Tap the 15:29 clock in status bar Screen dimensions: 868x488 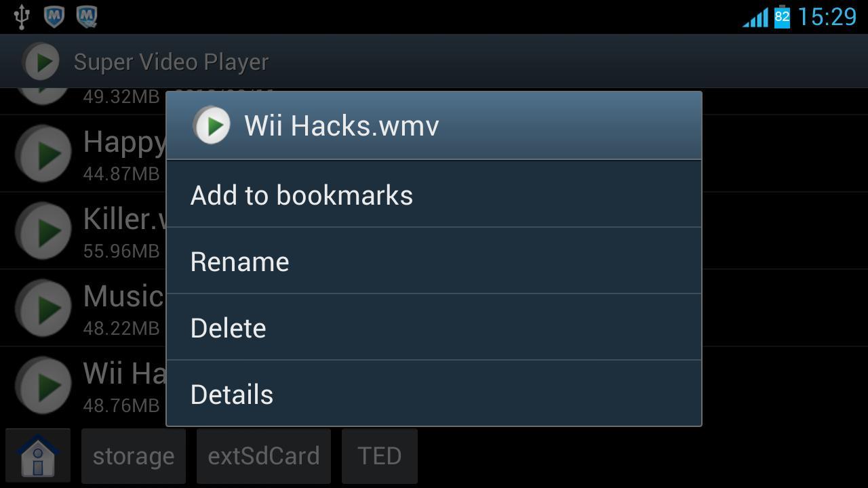827,16
